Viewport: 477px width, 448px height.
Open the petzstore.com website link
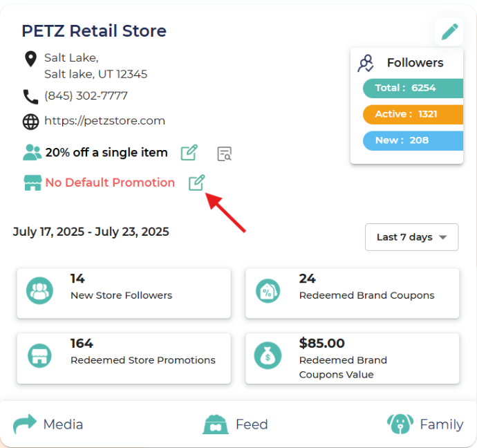[x=104, y=121]
